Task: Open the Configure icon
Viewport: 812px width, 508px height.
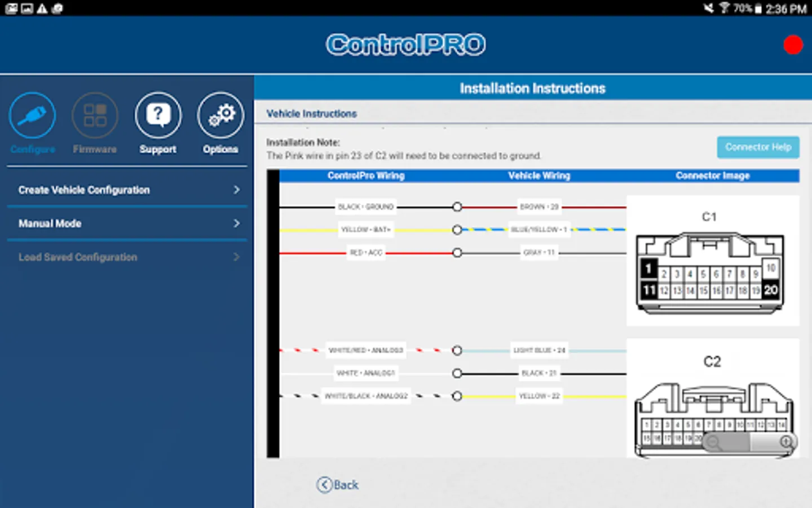Action: pos(33,116)
